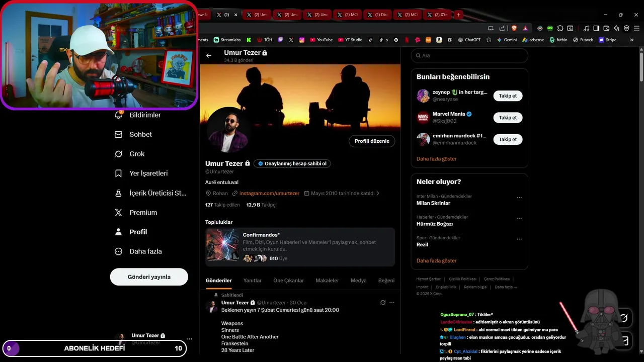Click Onaylanmış hesap sahibi ol button
644x362 pixels.
coord(292,163)
